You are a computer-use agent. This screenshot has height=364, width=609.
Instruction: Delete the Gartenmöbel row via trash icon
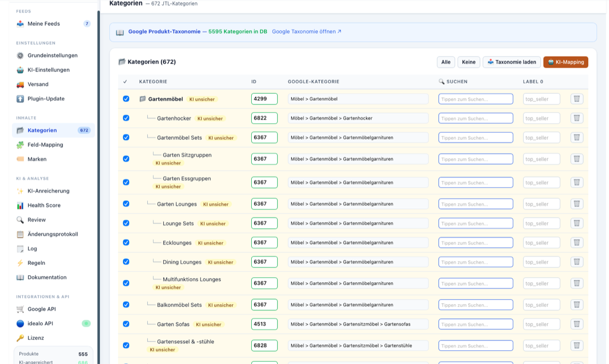577,99
